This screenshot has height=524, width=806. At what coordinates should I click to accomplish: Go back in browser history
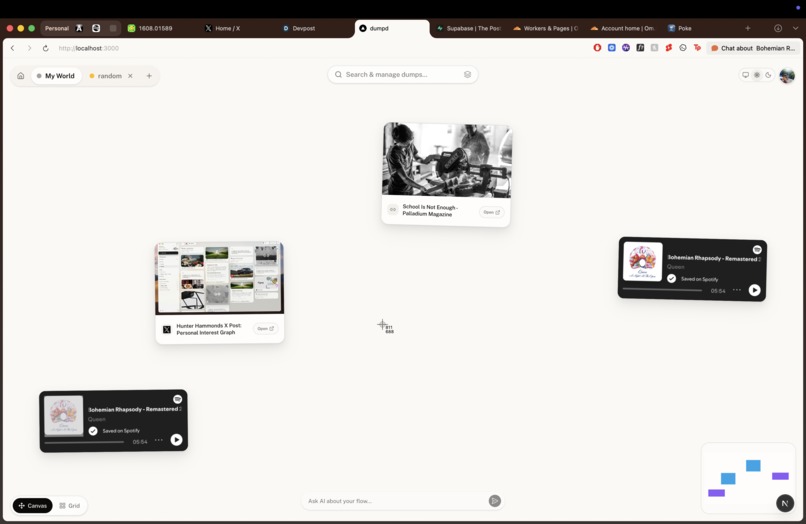tap(13, 48)
